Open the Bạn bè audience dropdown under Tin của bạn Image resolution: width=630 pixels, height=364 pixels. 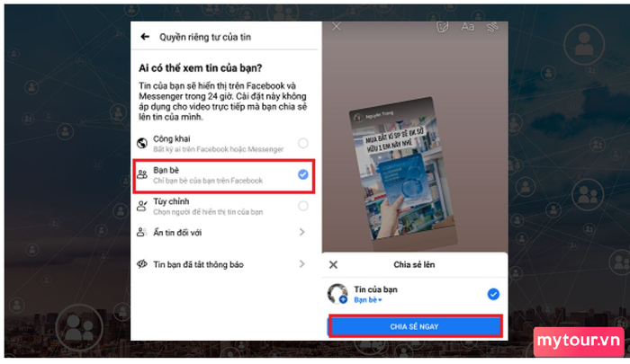(367, 300)
